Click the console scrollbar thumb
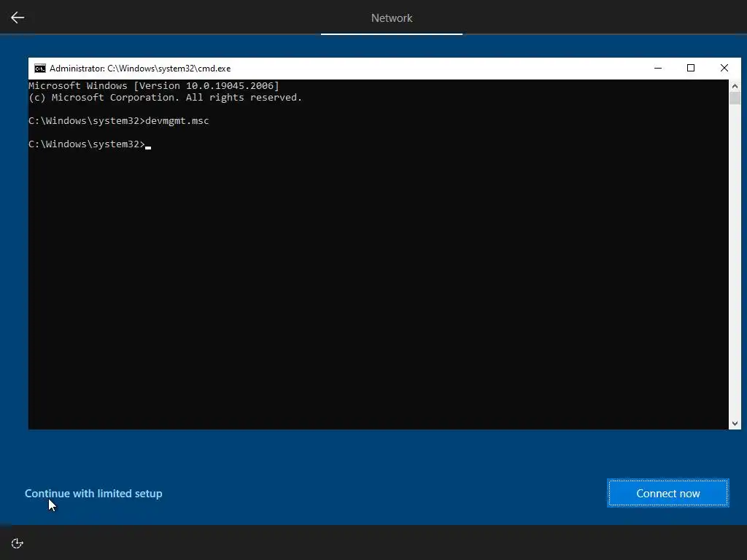747x560 pixels. 735,98
